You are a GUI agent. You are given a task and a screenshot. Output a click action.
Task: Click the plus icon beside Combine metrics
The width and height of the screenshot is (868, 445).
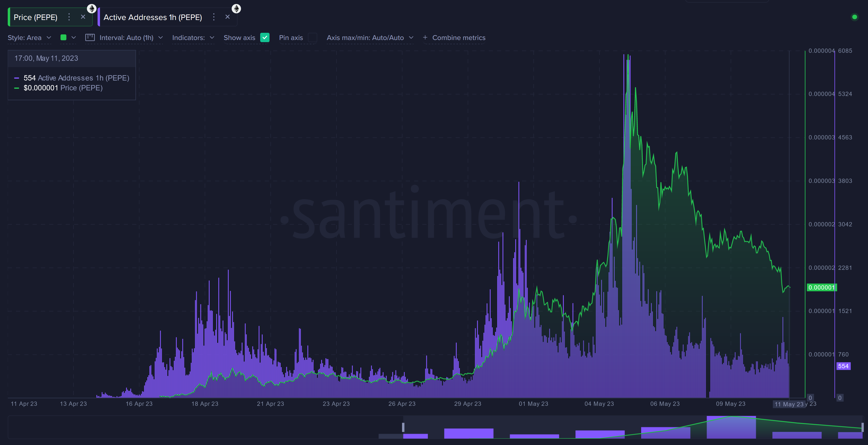point(425,37)
